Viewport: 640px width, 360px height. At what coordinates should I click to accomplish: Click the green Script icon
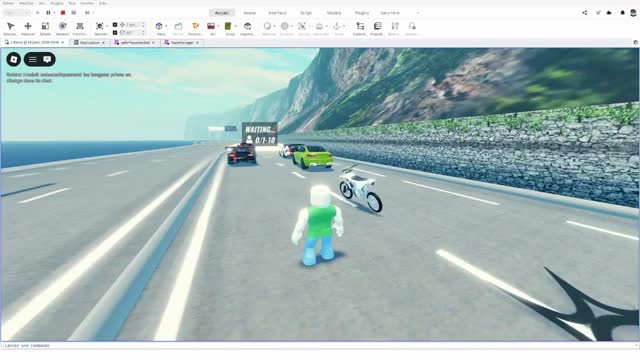[x=228, y=27]
